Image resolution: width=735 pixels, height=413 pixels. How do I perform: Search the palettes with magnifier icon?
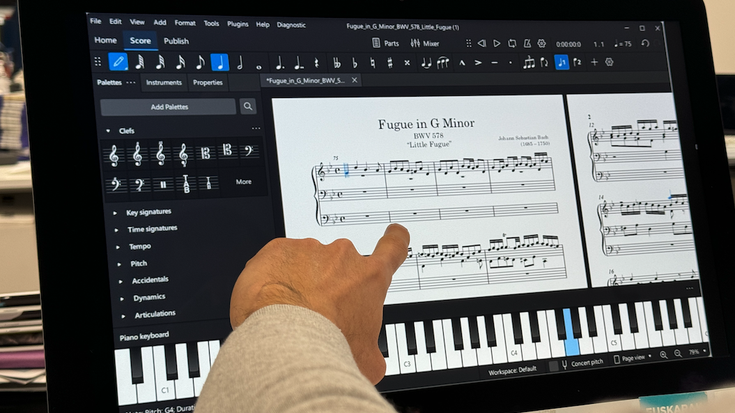click(x=248, y=106)
